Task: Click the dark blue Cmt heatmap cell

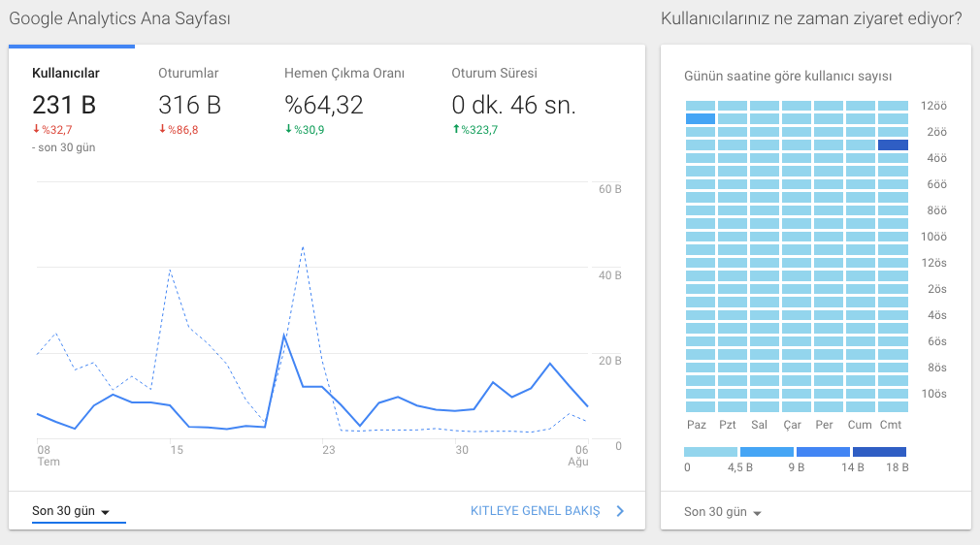Action: pyautogui.click(x=893, y=145)
